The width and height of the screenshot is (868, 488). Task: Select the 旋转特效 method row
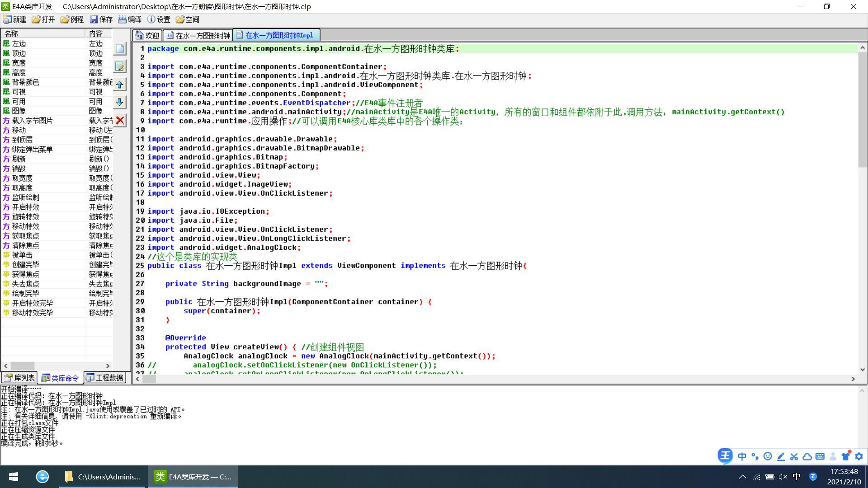[x=57, y=216]
